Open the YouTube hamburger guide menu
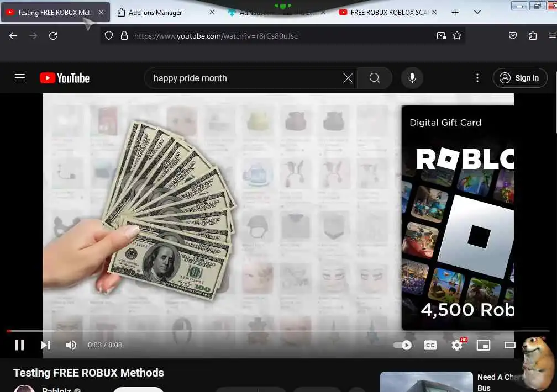Image resolution: width=557 pixels, height=392 pixels. coord(20,78)
